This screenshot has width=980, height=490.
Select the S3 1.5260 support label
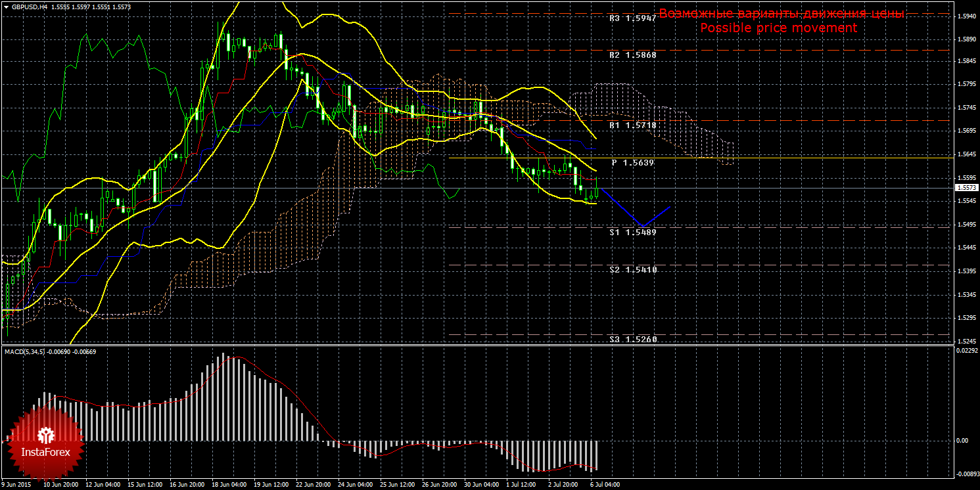(x=632, y=340)
